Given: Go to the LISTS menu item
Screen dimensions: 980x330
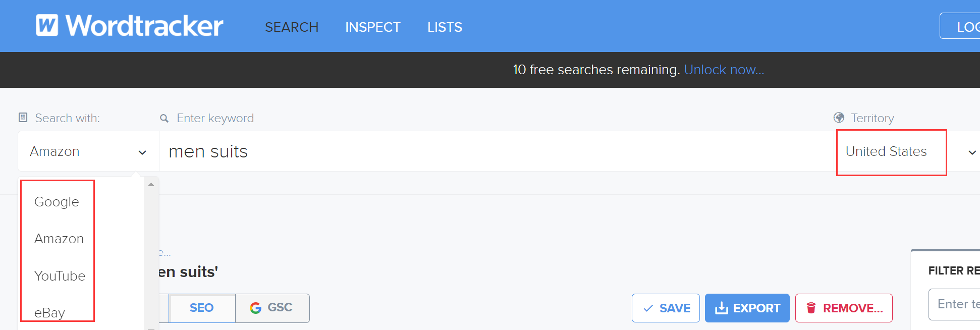Looking at the screenshot, I should (445, 27).
